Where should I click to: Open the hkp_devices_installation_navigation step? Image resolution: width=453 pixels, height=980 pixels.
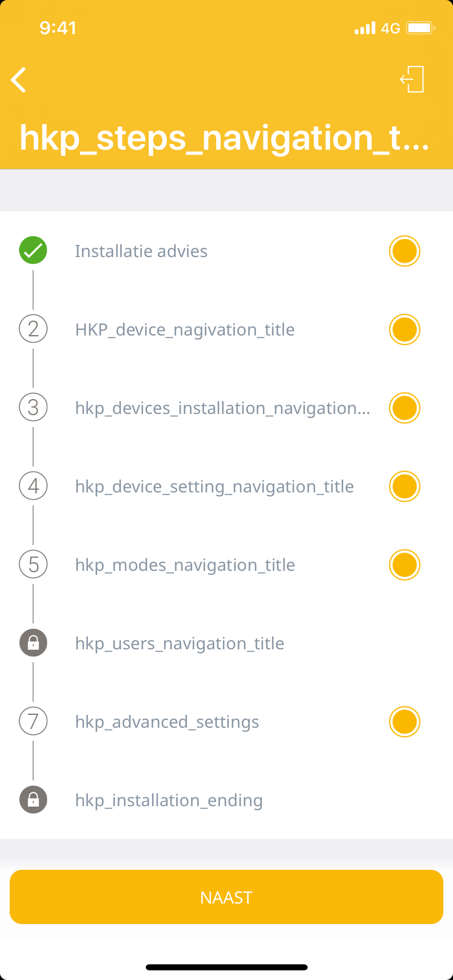(222, 408)
